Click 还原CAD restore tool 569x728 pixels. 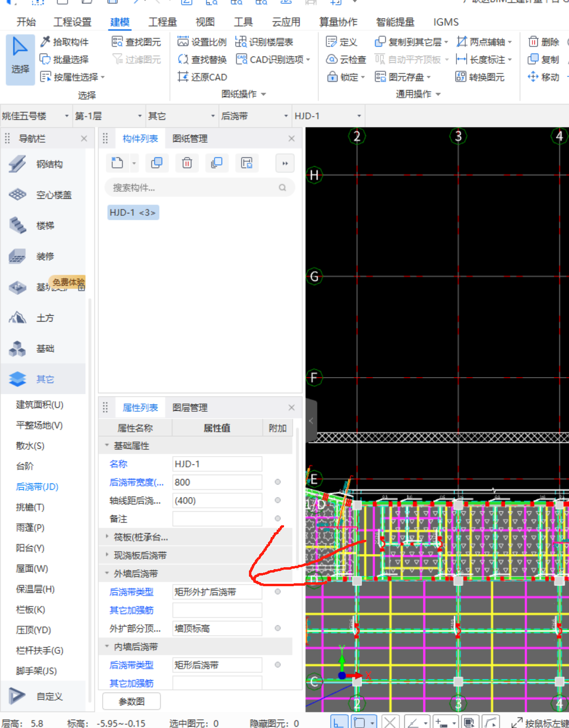click(x=202, y=77)
